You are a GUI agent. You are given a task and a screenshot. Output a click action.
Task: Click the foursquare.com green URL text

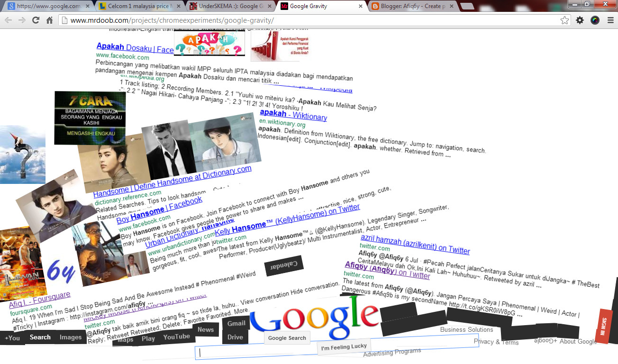31,310
